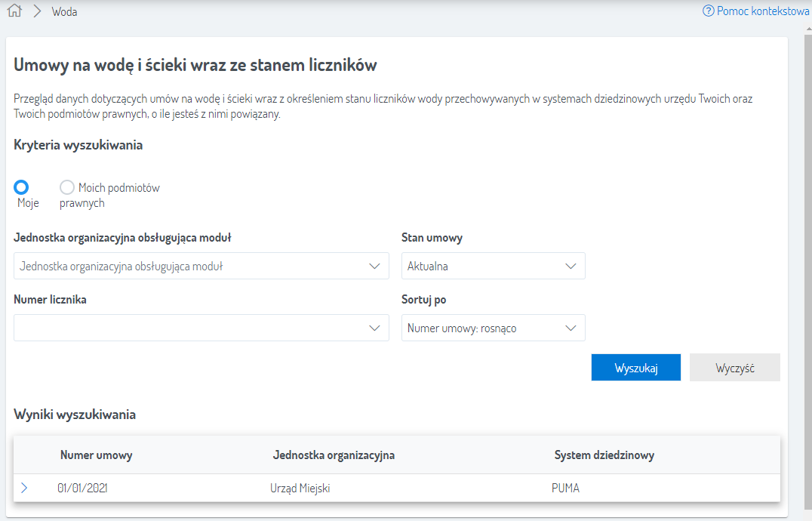Click inside the Numer licznika field

click(189, 328)
